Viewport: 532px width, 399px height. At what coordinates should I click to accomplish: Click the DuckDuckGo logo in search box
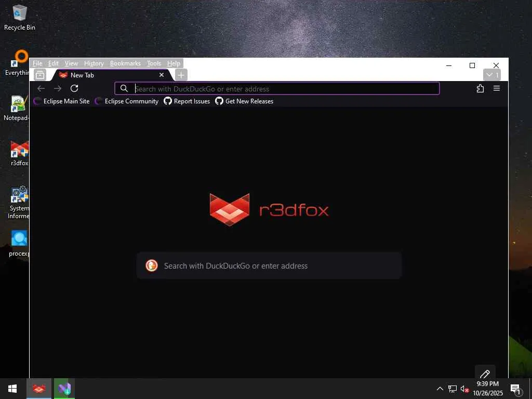tap(152, 265)
